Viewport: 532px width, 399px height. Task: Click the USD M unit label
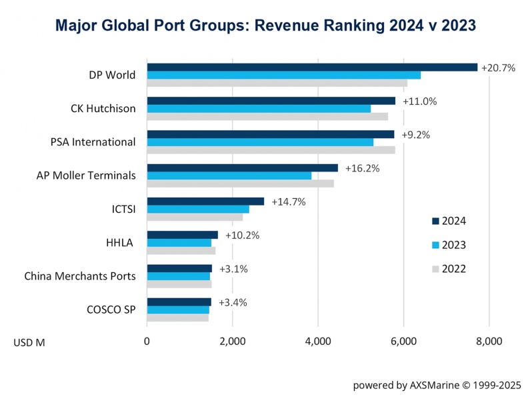point(29,343)
